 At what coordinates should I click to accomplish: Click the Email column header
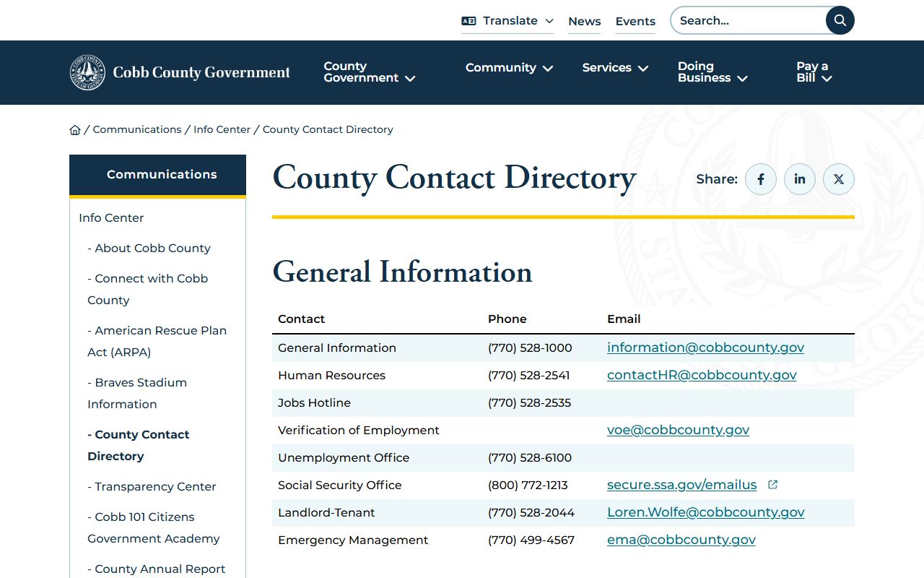(624, 319)
